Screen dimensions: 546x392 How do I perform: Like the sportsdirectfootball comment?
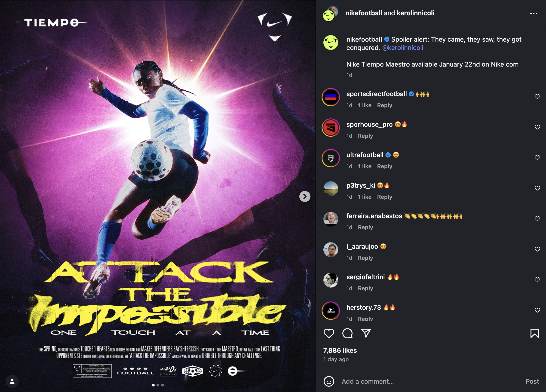point(537,97)
